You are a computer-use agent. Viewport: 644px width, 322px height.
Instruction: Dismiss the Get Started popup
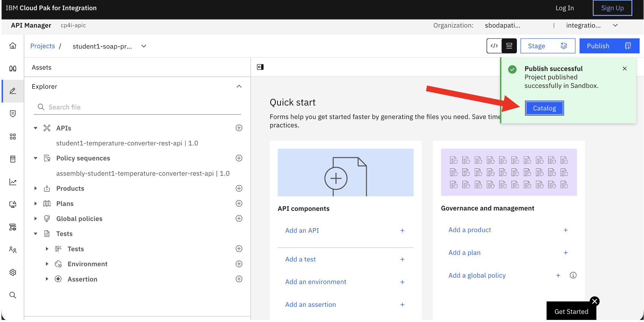pos(595,301)
